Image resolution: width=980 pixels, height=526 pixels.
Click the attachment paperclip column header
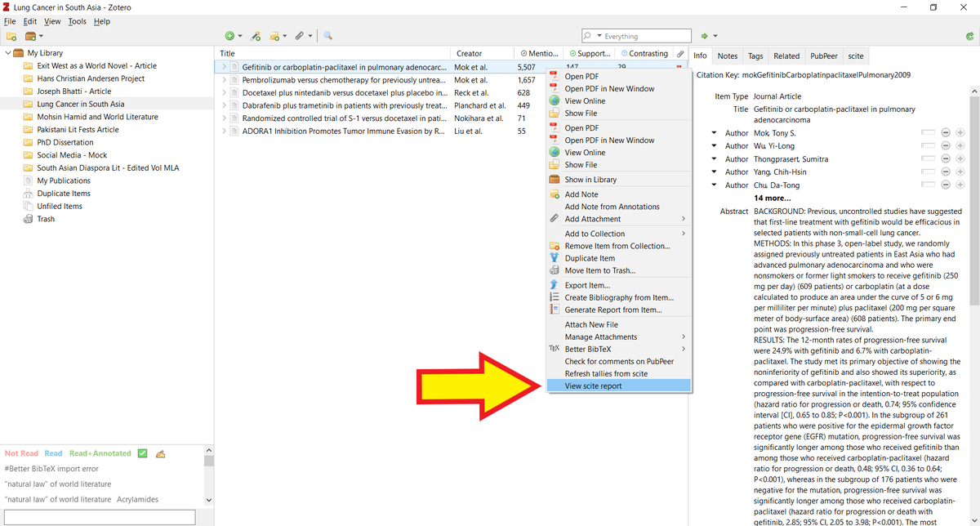pos(680,54)
